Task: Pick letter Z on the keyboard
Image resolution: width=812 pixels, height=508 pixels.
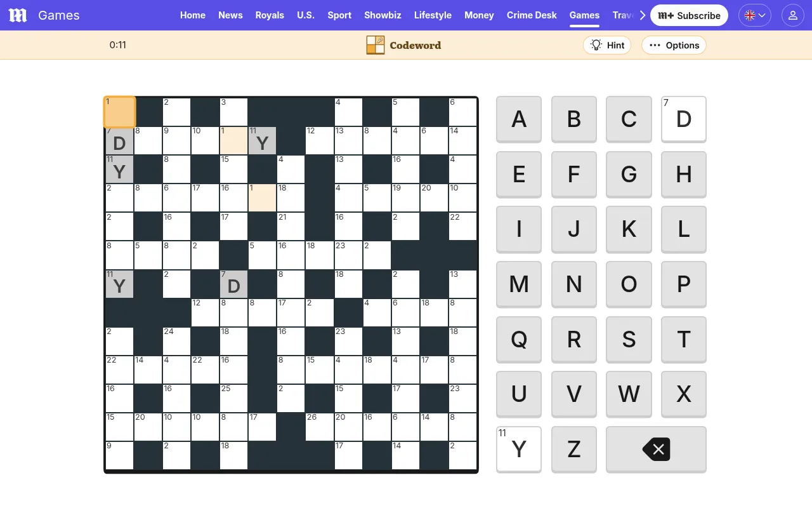Action: pyautogui.click(x=574, y=450)
